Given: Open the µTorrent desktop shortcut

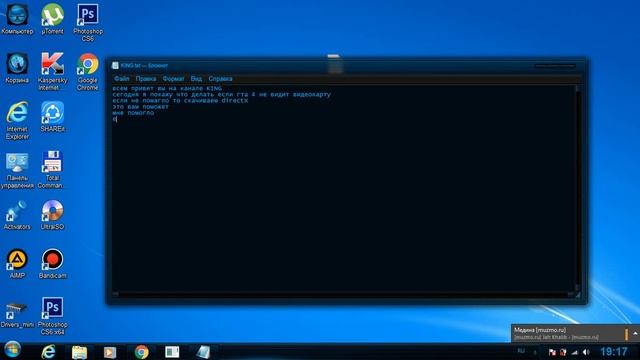Looking at the screenshot, I should (x=52, y=19).
